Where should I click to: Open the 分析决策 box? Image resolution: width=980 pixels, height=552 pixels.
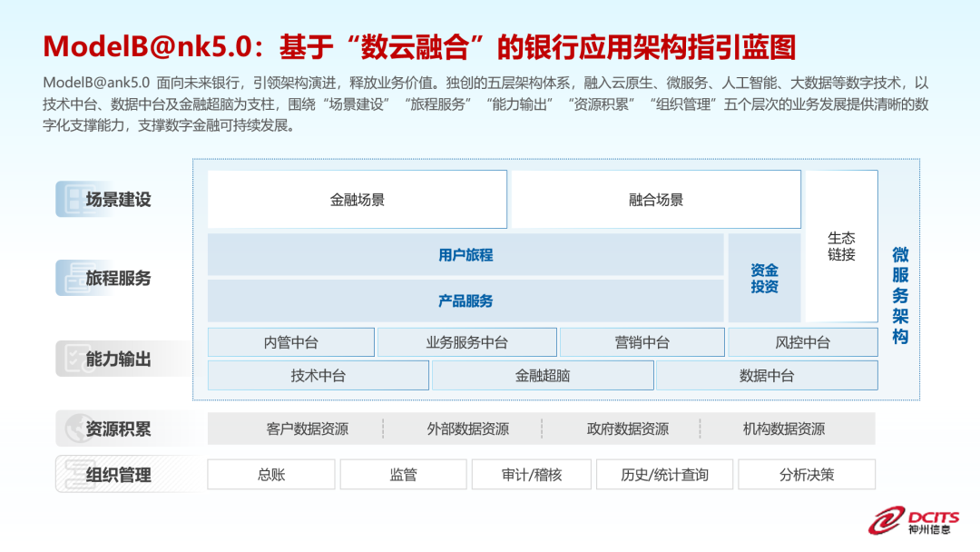(x=806, y=474)
